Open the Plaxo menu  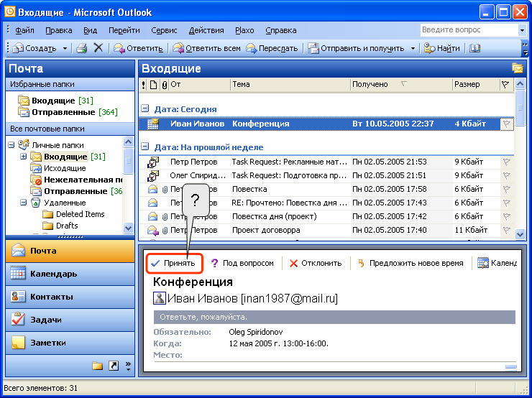click(x=244, y=30)
